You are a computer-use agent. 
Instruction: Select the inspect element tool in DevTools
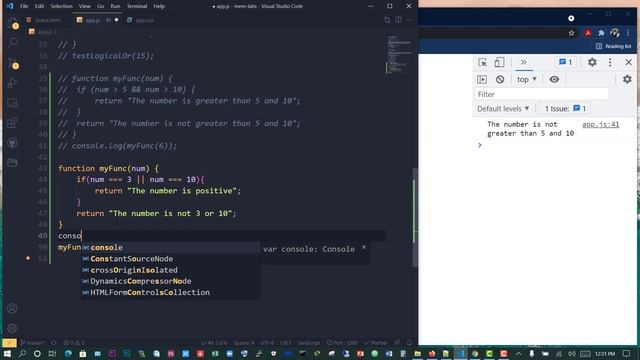click(x=482, y=62)
